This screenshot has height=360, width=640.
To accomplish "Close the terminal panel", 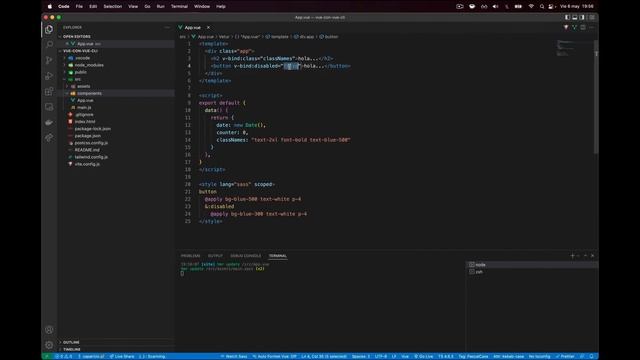I will tap(592, 256).
